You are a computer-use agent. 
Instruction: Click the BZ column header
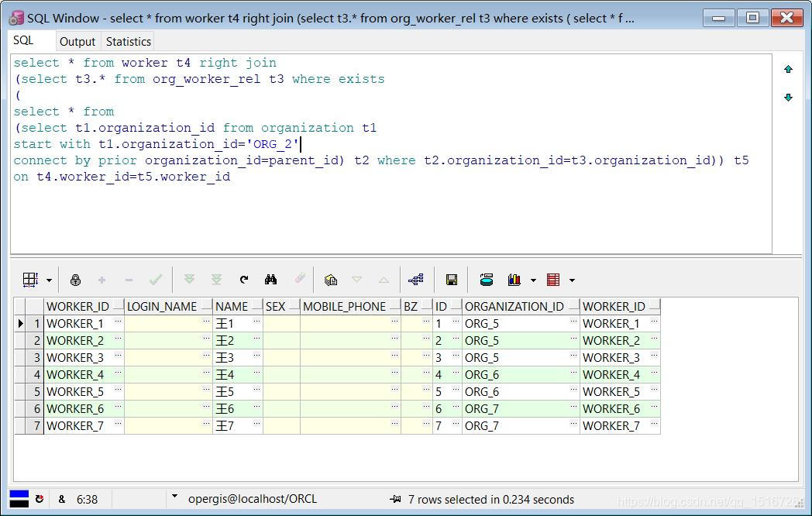click(417, 307)
